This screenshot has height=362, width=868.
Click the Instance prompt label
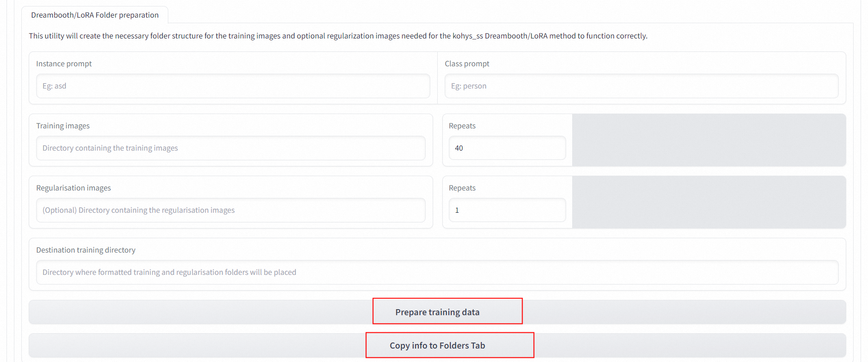(x=64, y=64)
